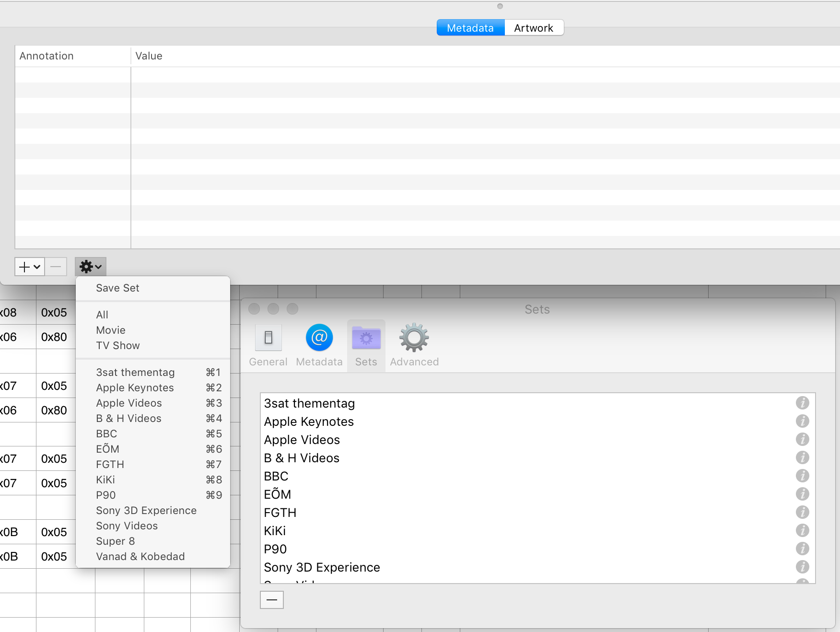840x632 pixels.
Task: Select KiKi in the Sets list
Action: [537, 531]
